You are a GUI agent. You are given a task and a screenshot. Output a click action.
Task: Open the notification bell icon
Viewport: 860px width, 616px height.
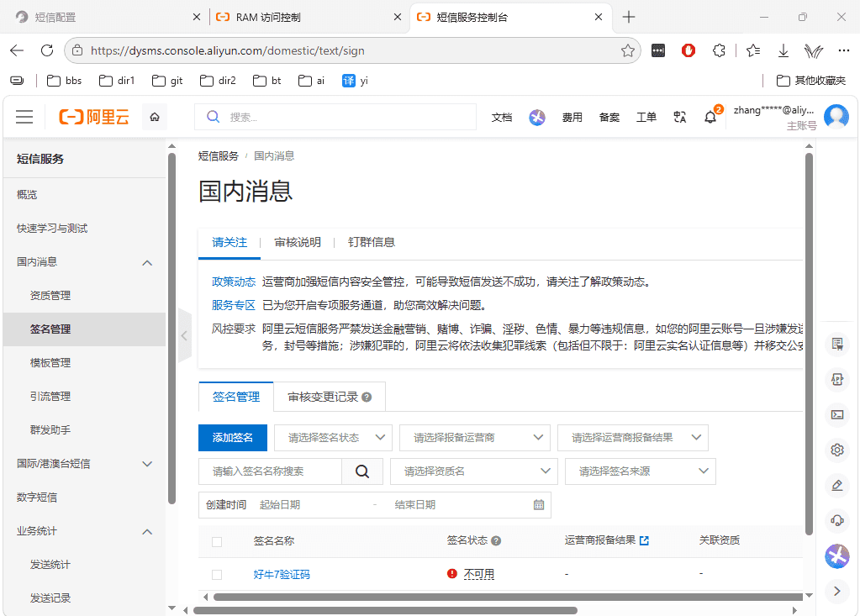click(710, 117)
